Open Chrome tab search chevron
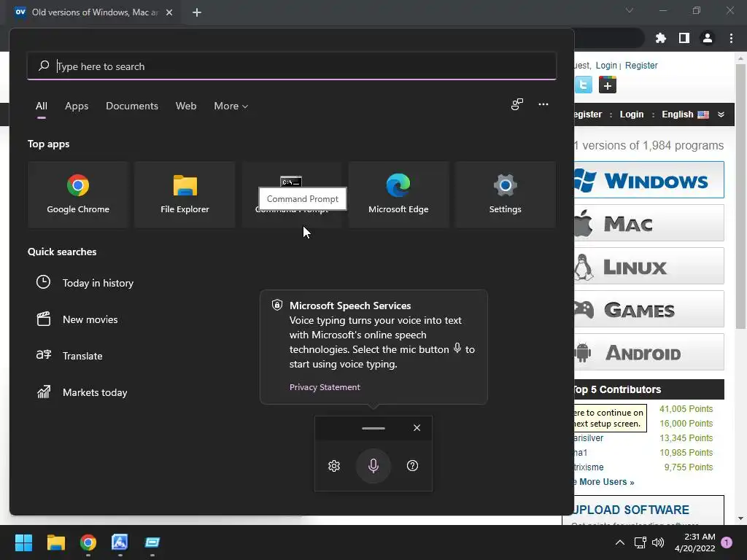 click(630, 10)
